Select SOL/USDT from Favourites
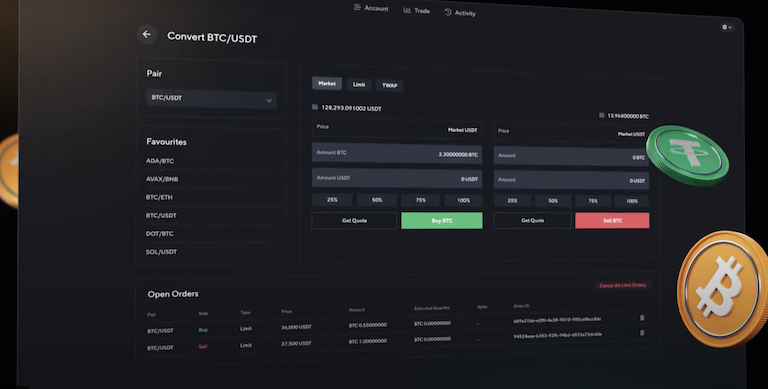The height and width of the screenshot is (389, 768). point(161,251)
